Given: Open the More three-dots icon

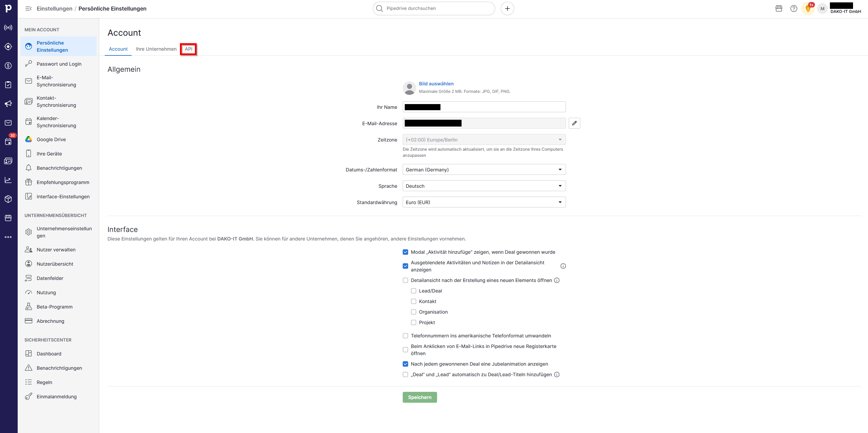Looking at the screenshot, I should 9,237.
